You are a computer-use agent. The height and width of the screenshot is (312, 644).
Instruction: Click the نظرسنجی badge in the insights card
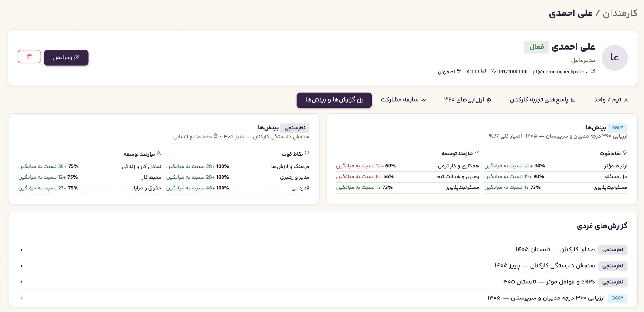point(295,128)
